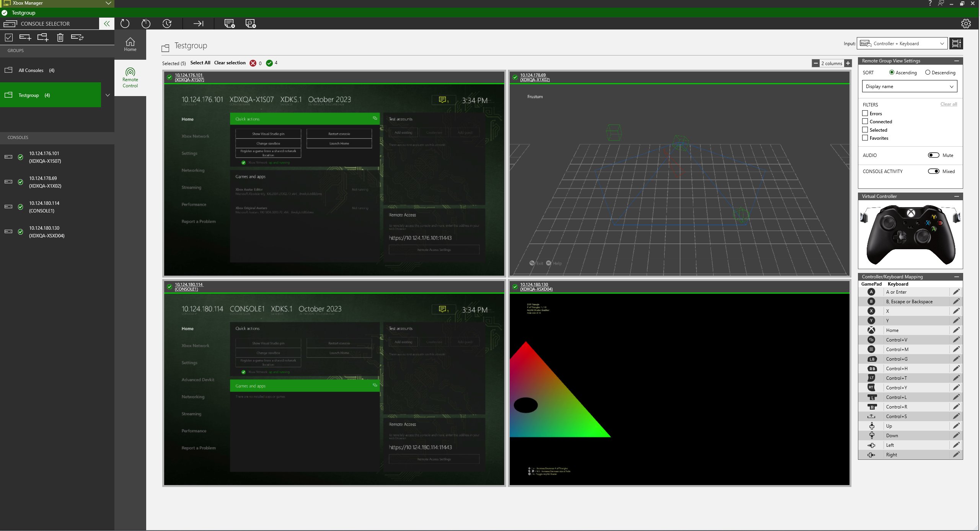Open the Display name sort dropdown

[x=909, y=87]
